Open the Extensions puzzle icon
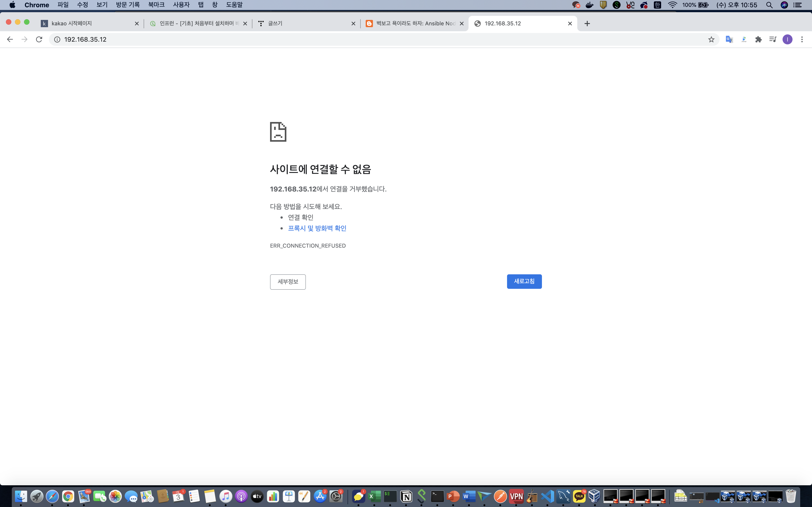This screenshot has width=812, height=507. (758, 40)
